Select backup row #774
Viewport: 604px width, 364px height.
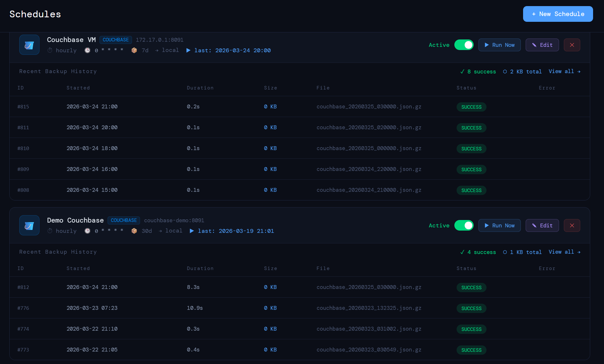300,329
